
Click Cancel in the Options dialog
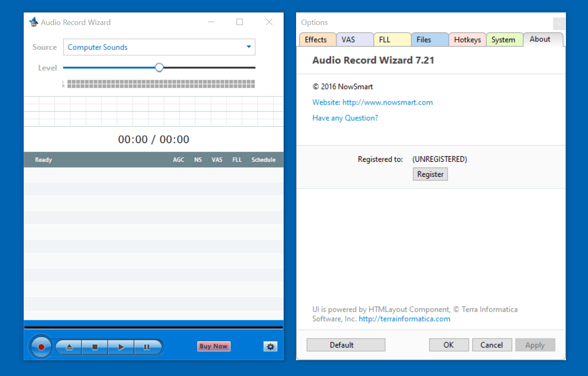point(492,345)
